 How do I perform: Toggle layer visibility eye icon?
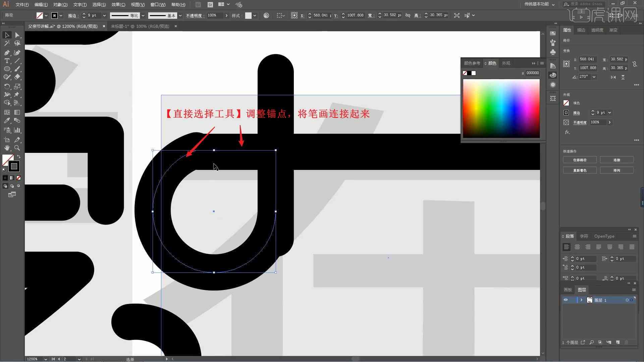tap(566, 300)
